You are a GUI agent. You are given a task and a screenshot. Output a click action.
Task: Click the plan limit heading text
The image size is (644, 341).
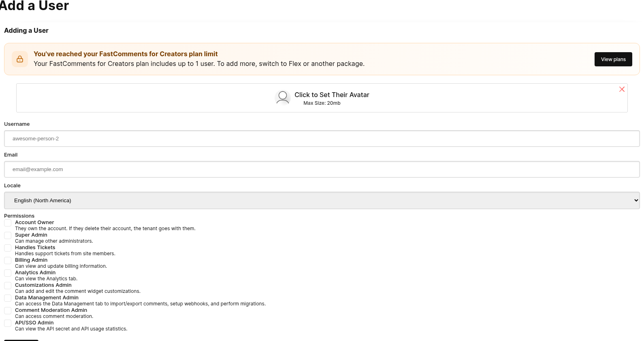point(126,54)
